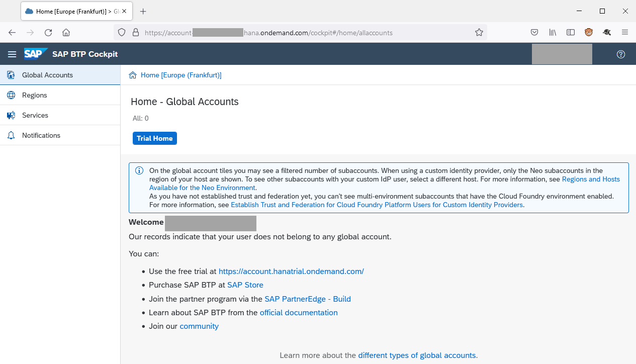Click the SAP logo
The width and height of the screenshot is (636, 364).
pyautogui.click(x=36, y=54)
